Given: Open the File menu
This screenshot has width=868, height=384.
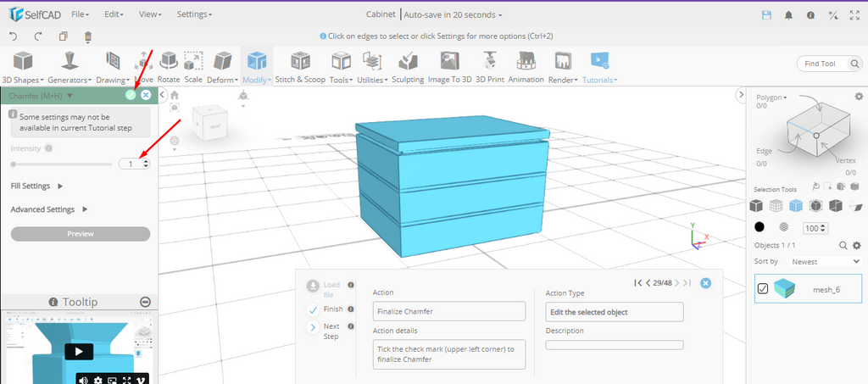Looking at the screenshot, I should 81,14.
